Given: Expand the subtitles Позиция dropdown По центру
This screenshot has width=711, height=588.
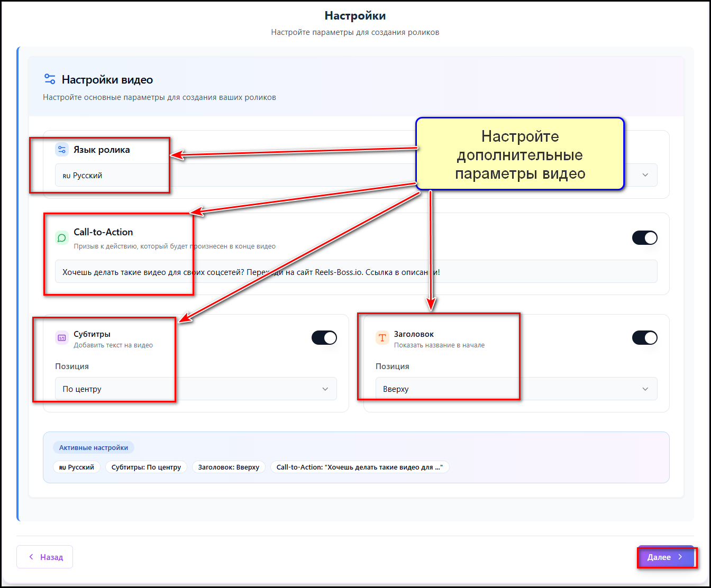Looking at the screenshot, I should tap(196, 389).
